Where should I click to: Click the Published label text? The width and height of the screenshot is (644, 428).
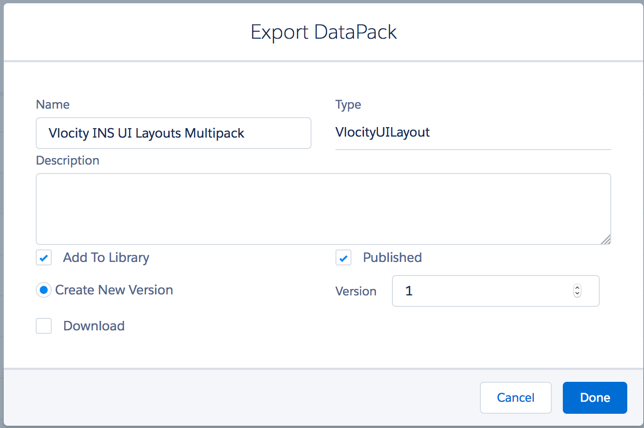coord(392,258)
